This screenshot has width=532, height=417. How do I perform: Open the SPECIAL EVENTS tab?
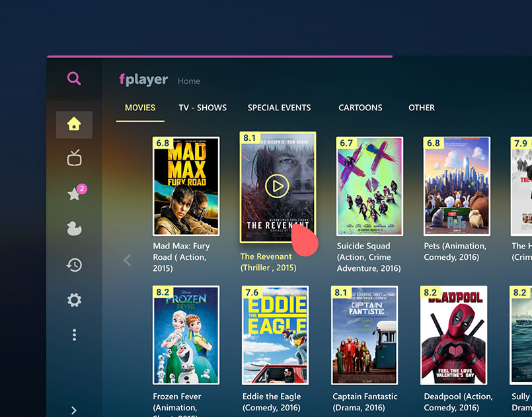(279, 108)
